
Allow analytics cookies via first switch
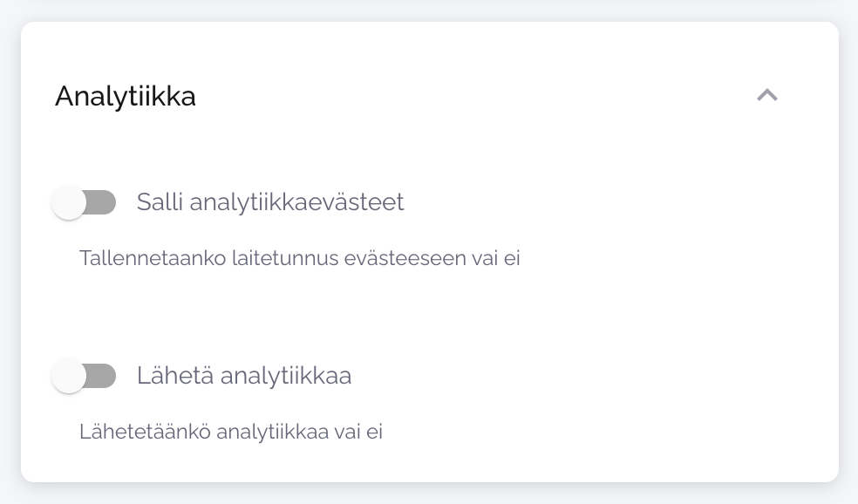coord(84,203)
